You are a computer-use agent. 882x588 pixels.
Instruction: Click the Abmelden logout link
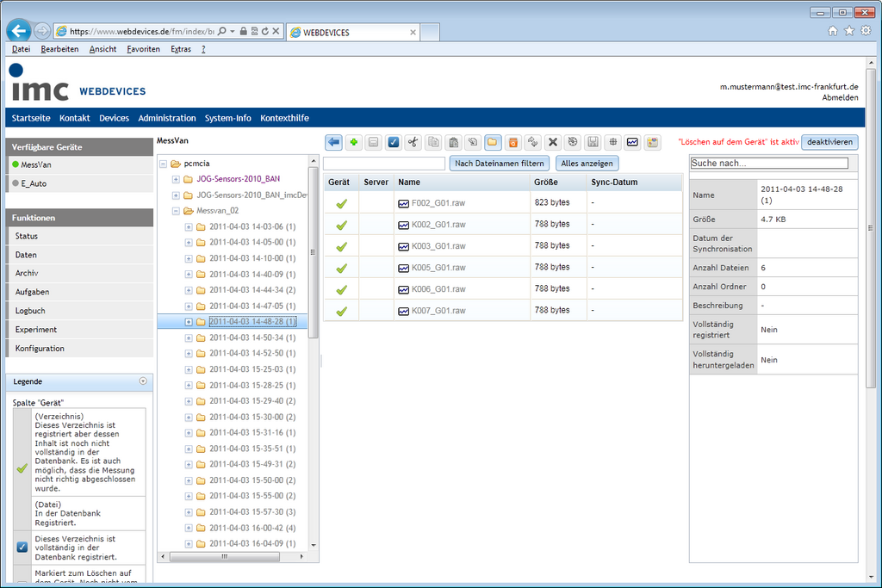point(840,97)
